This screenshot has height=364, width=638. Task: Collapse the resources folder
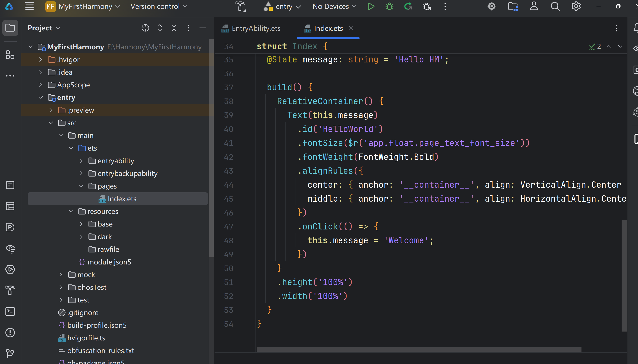coord(71,212)
